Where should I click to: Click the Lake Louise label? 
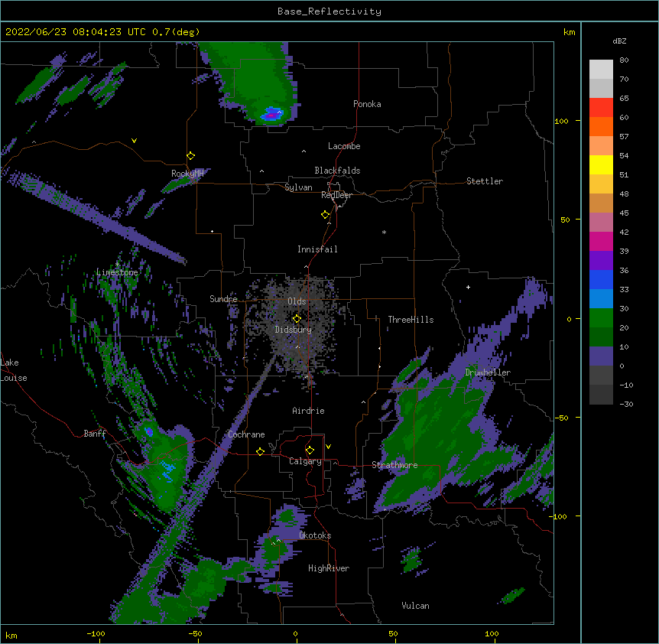pyautogui.click(x=14, y=370)
